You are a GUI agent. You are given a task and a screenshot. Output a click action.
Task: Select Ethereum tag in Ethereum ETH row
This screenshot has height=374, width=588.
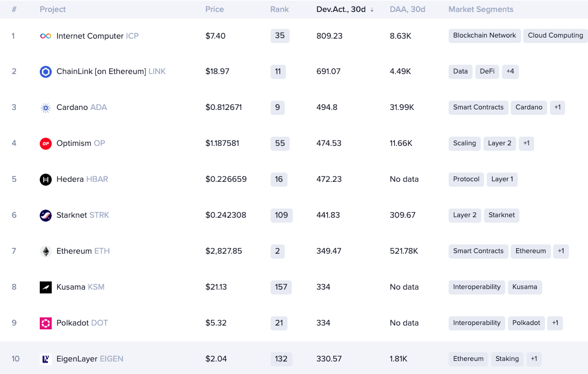click(531, 251)
